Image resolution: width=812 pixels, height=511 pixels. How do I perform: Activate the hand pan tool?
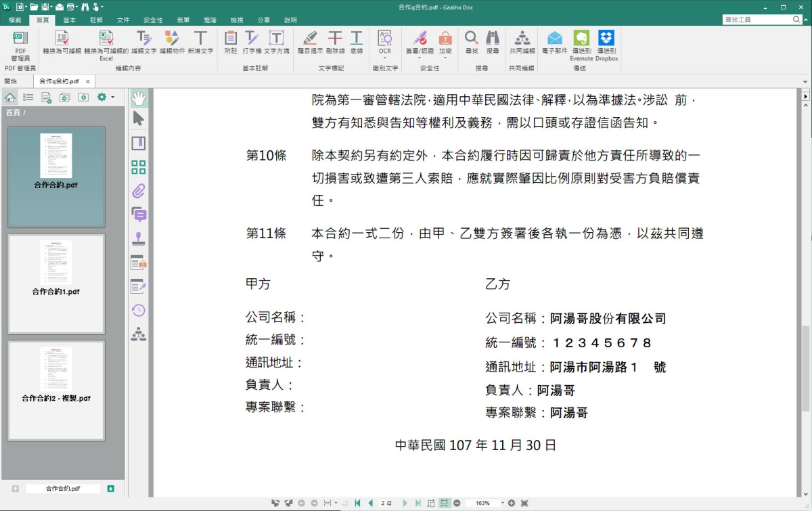(x=139, y=98)
